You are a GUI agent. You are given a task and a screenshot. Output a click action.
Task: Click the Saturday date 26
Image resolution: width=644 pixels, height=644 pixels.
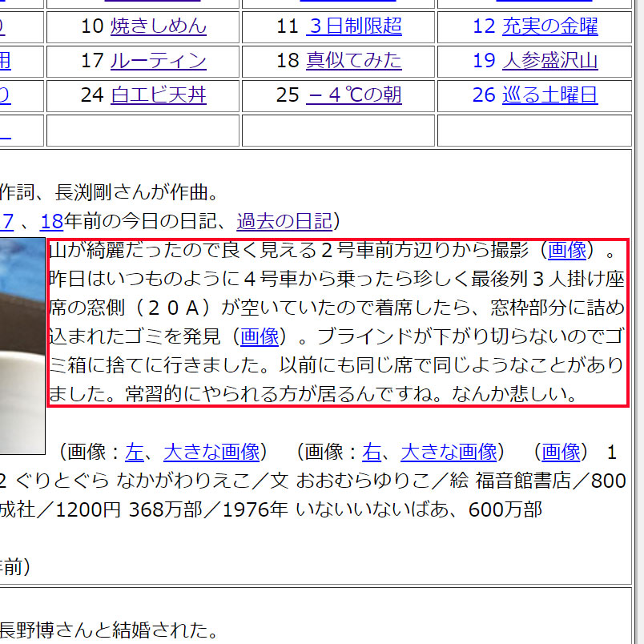pos(484,95)
